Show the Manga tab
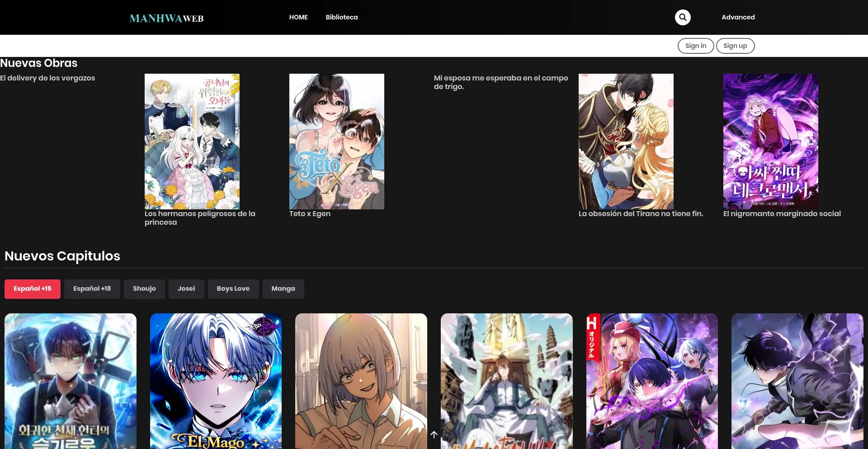 click(283, 289)
